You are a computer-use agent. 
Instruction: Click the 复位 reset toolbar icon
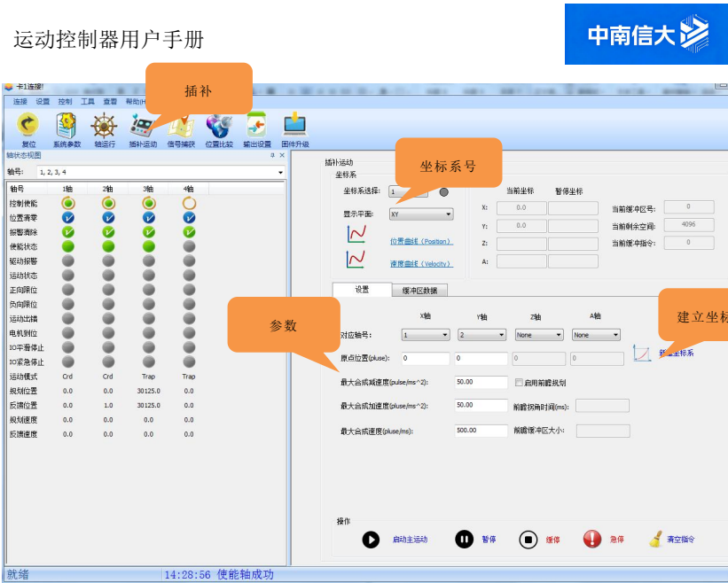point(28,125)
